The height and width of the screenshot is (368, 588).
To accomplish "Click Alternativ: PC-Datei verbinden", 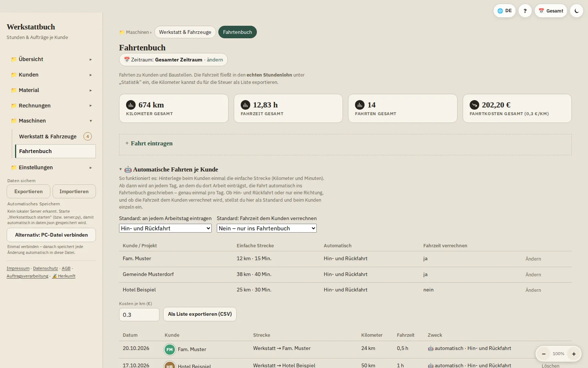I will 51,235.
